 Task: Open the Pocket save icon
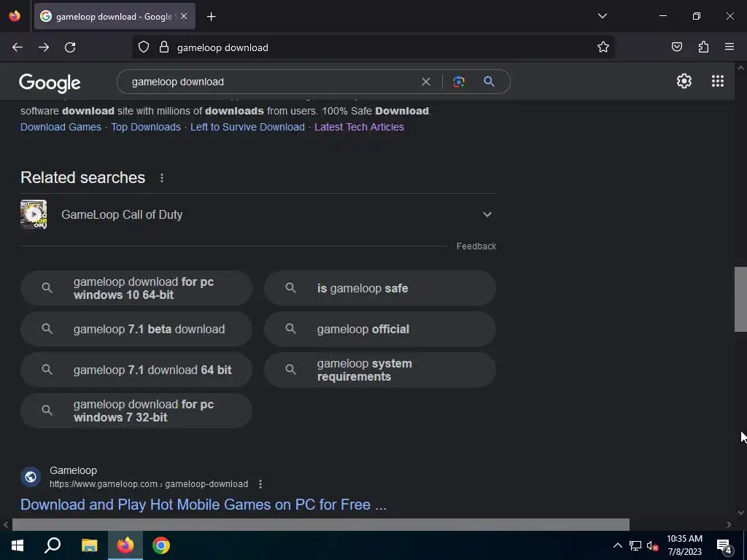(676, 47)
